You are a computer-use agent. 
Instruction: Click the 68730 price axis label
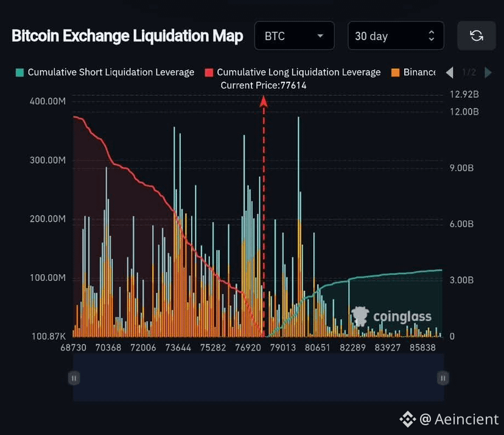pos(73,348)
